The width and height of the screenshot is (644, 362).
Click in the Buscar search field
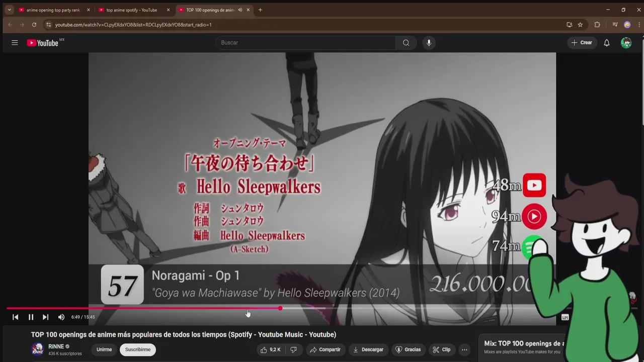pyautogui.click(x=306, y=43)
